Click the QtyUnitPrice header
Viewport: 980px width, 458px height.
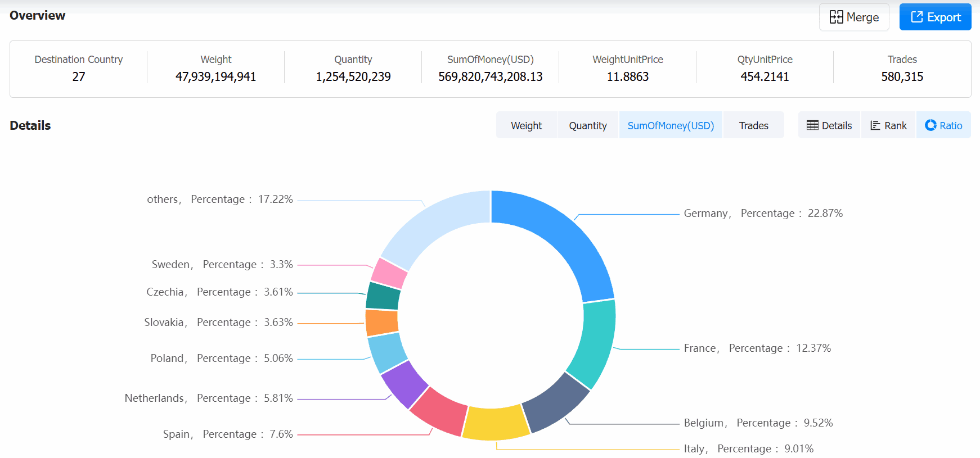pyautogui.click(x=765, y=60)
